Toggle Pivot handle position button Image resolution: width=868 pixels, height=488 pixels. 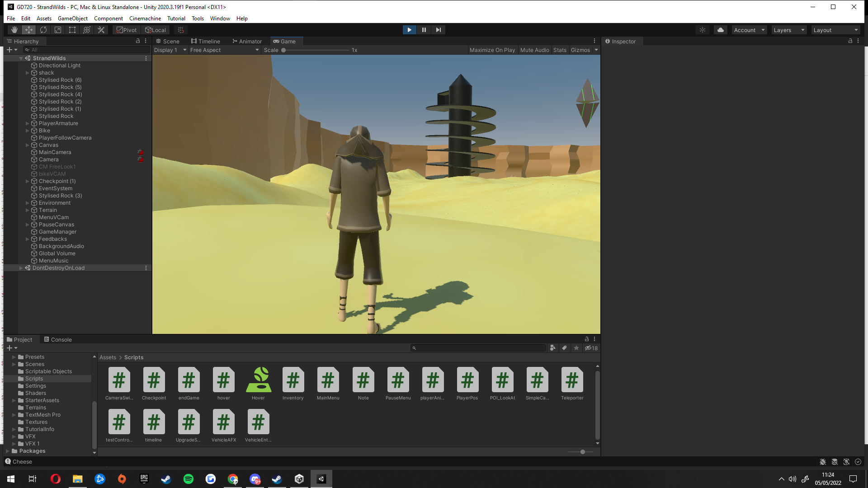click(x=127, y=30)
